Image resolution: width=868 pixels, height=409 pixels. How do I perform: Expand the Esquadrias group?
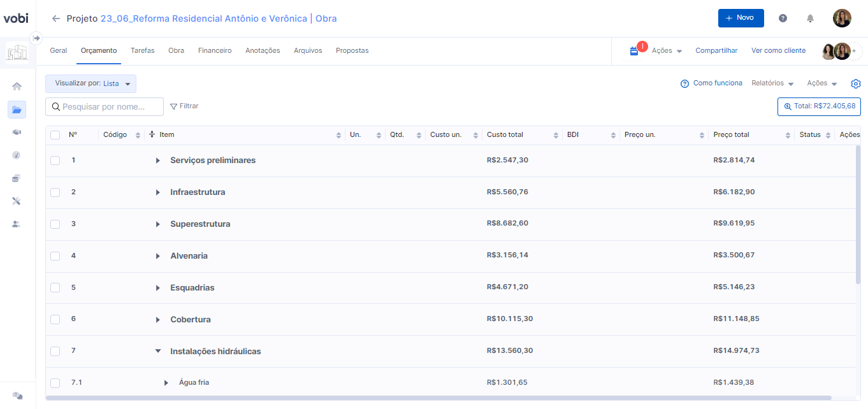tap(158, 288)
